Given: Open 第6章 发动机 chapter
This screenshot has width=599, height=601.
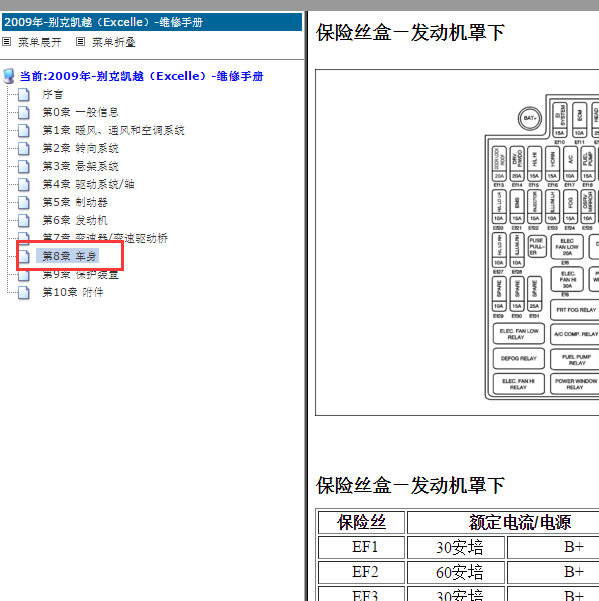Looking at the screenshot, I should [75, 220].
